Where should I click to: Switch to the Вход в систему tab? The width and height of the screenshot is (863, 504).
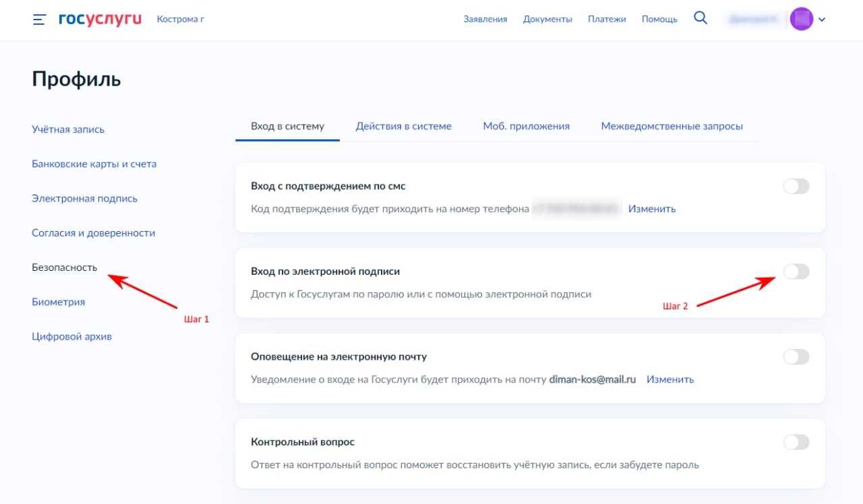coord(287,126)
